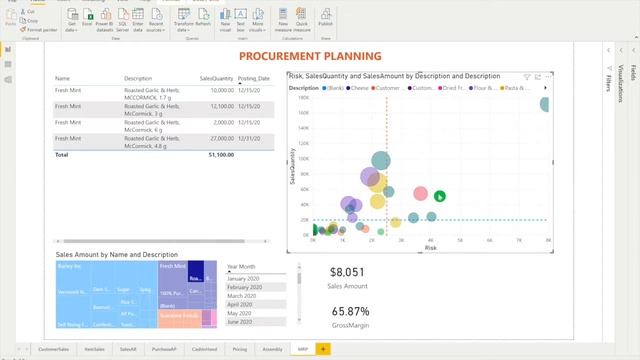The height and width of the screenshot is (360, 640).
Task: Enable focus mode on the scatter chart
Action: pyautogui.click(x=538, y=77)
